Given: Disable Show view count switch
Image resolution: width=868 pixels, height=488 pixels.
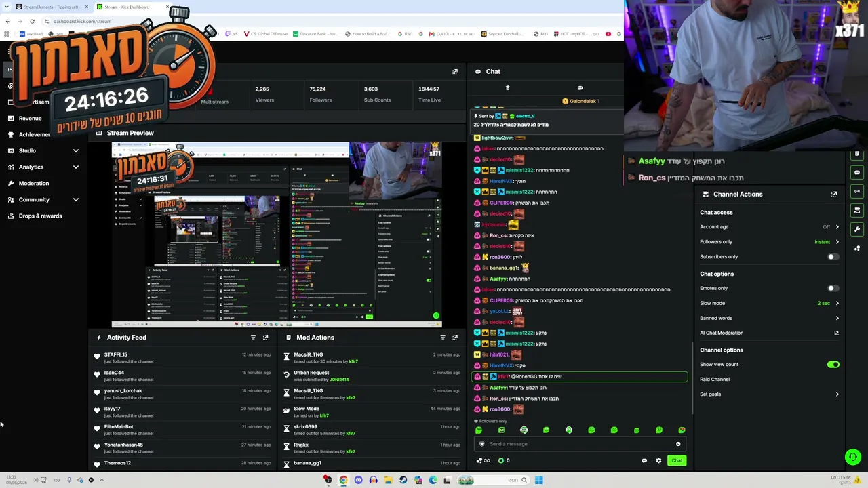Looking at the screenshot, I should [x=833, y=365].
